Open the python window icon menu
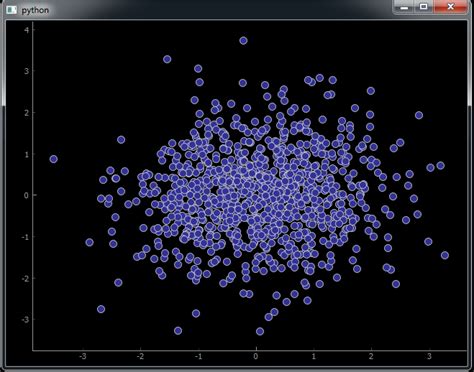Image resolution: width=474 pixels, height=372 pixels. click(x=11, y=10)
